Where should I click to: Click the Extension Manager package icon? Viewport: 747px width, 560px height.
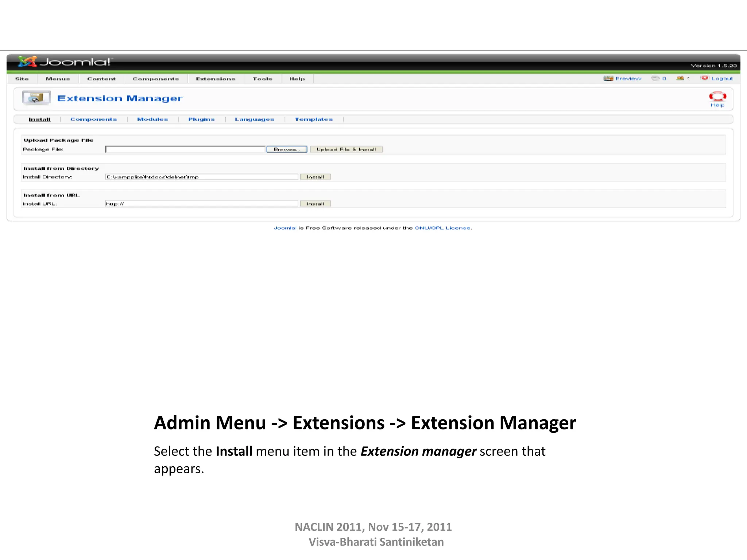coord(36,98)
